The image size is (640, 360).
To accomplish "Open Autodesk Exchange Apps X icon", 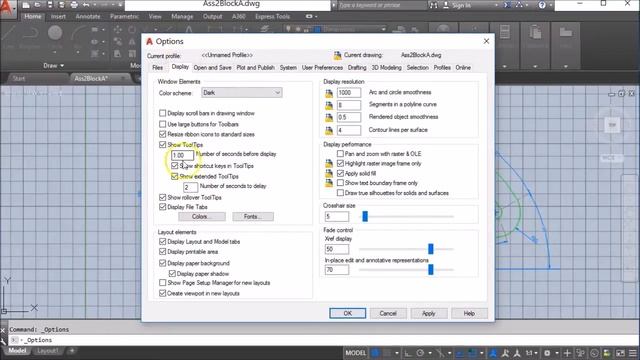I will pyautogui.click(x=507, y=5).
